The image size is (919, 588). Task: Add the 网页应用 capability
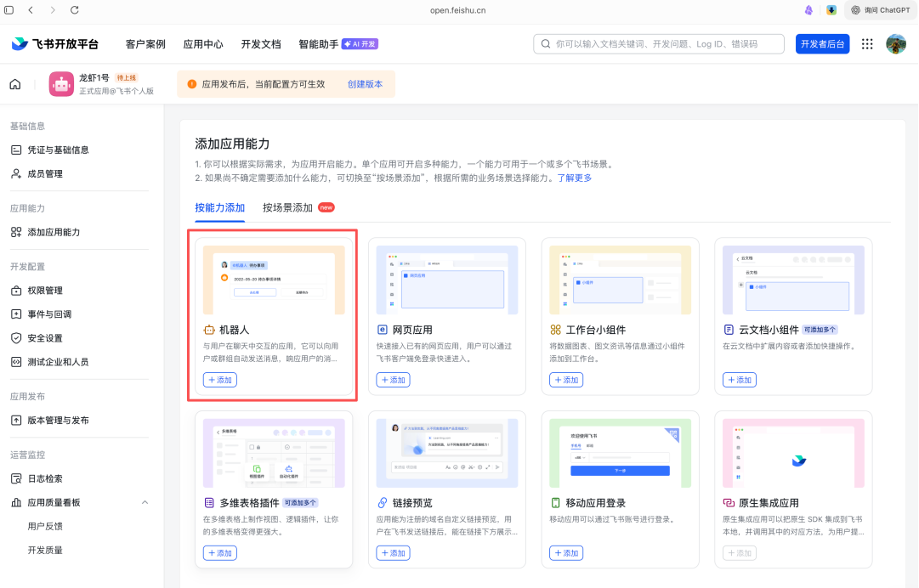(x=393, y=380)
